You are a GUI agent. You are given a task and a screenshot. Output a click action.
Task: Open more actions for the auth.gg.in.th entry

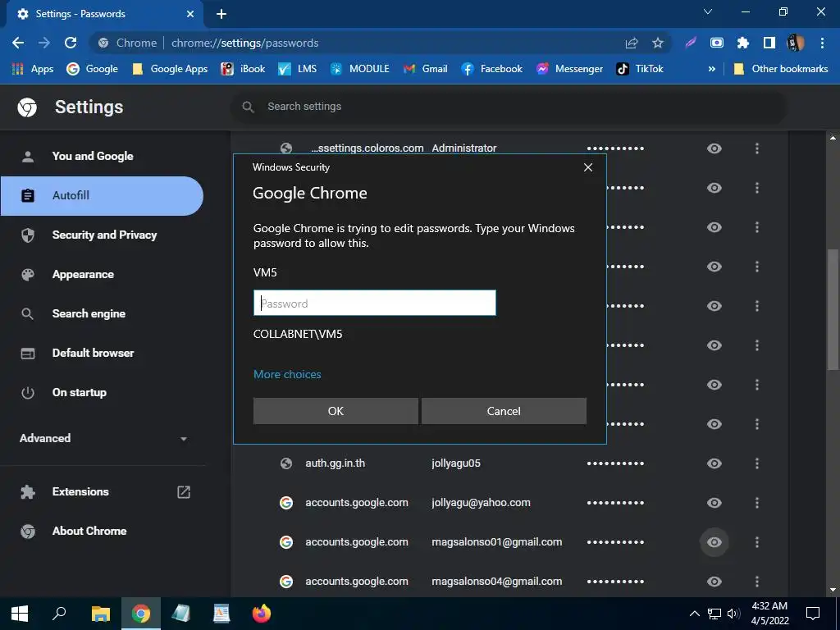click(757, 463)
